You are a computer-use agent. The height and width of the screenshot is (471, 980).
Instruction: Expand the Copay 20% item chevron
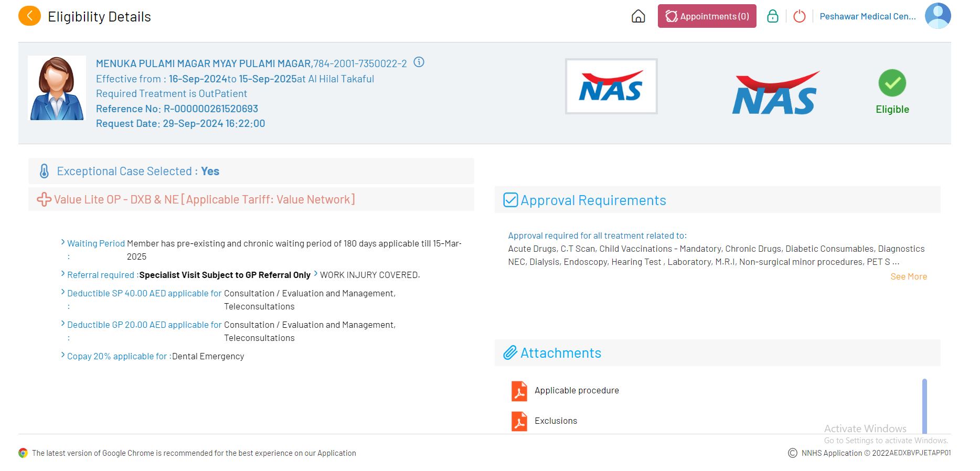click(x=63, y=355)
